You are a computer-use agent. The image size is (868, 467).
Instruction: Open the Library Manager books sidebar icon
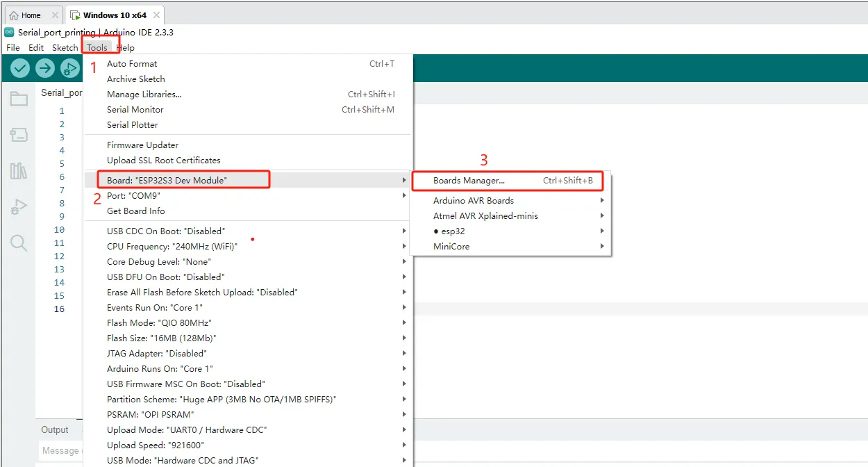tap(19, 171)
